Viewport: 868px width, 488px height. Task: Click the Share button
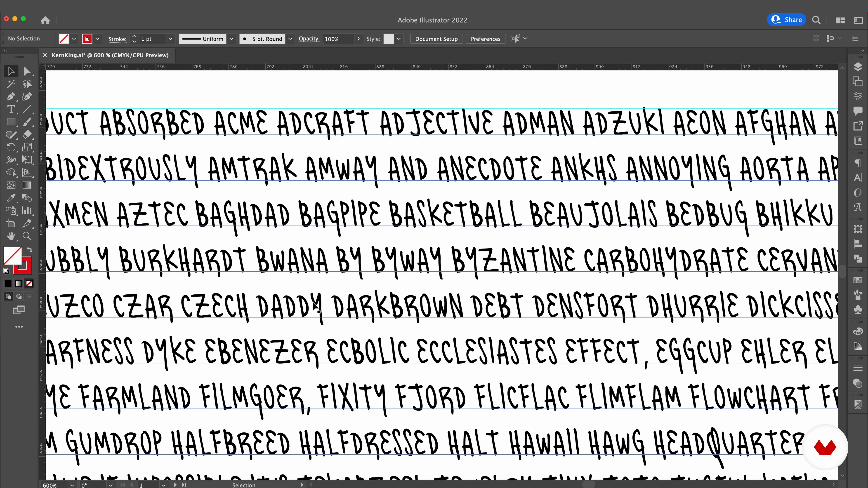[x=786, y=20]
